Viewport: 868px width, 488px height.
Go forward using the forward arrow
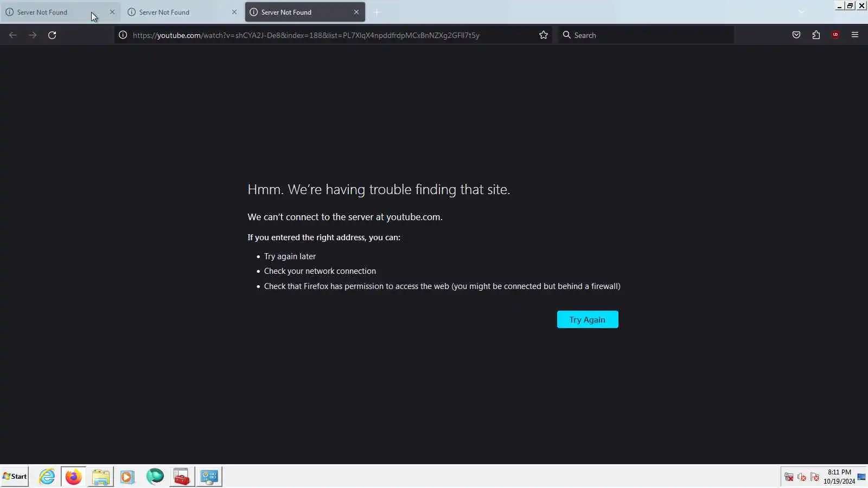point(33,35)
